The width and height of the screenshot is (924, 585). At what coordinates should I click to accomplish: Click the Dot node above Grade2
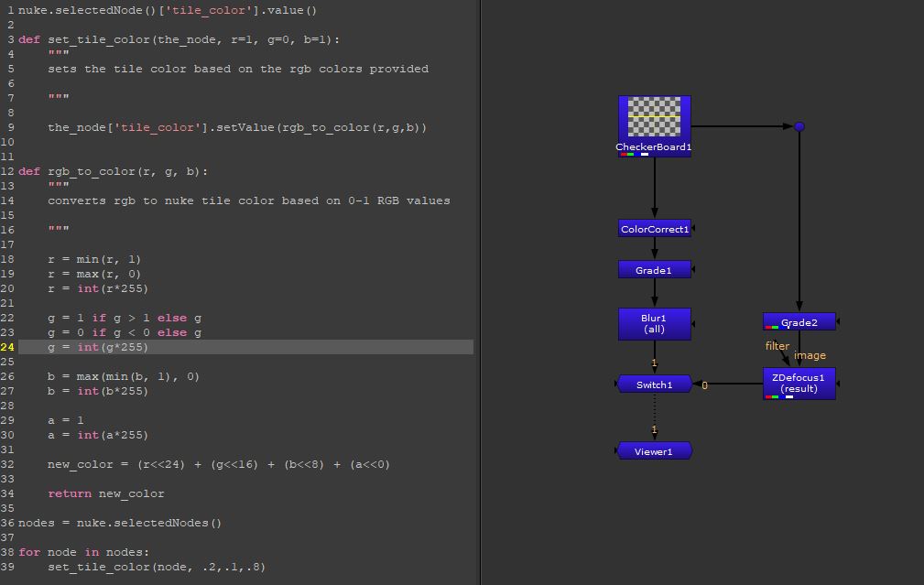tap(799, 125)
